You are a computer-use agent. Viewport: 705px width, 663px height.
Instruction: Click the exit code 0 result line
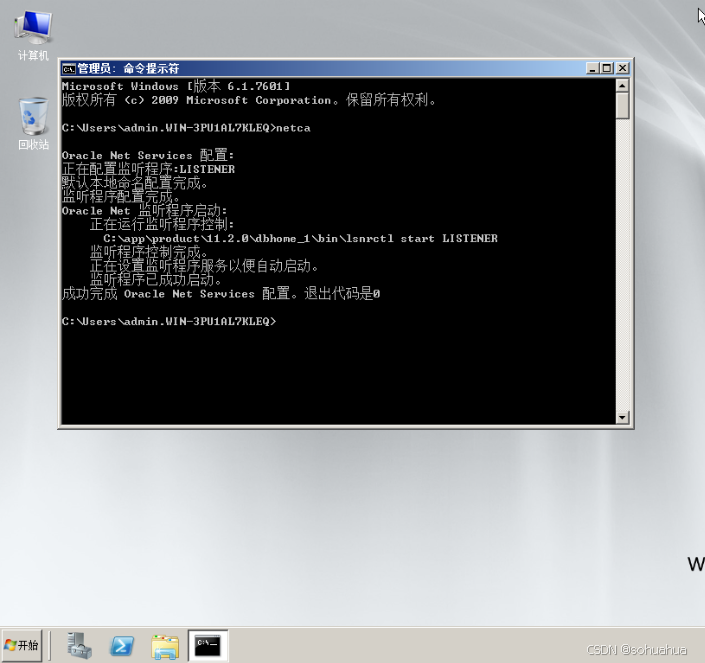pos(221,294)
